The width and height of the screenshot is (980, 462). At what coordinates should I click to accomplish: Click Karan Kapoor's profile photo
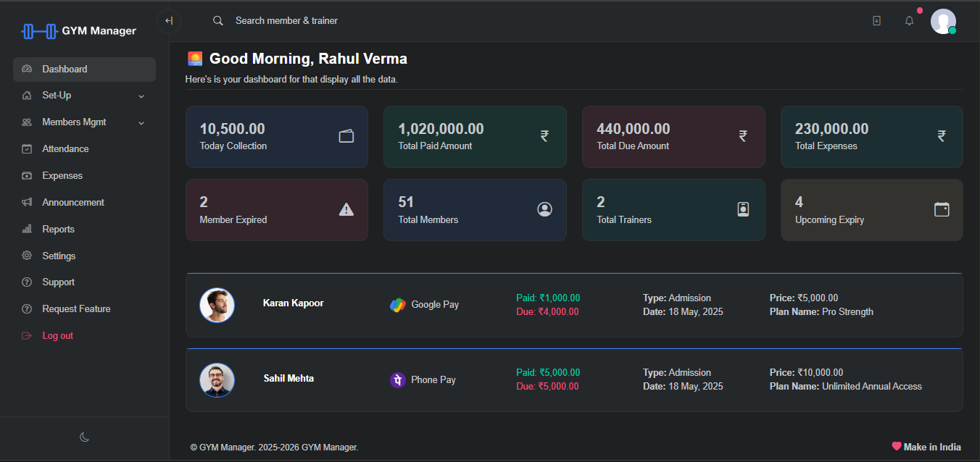point(217,305)
